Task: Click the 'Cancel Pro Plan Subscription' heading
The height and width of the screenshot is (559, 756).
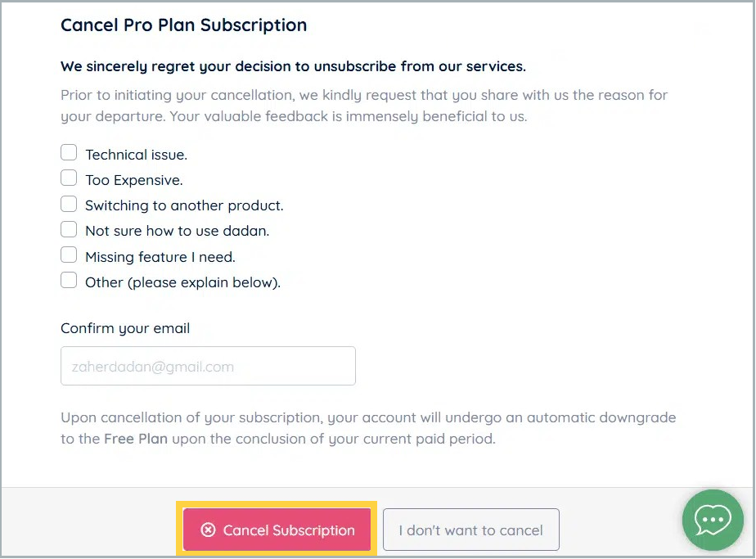Action: (x=184, y=25)
